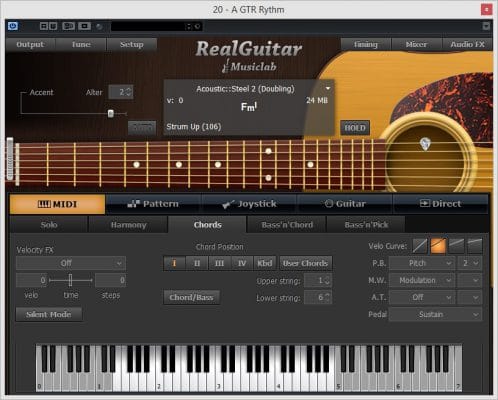The width and height of the screenshot is (498, 400).
Task: Toggle the AUTO button under Alter
Action: tap(142, 128)
